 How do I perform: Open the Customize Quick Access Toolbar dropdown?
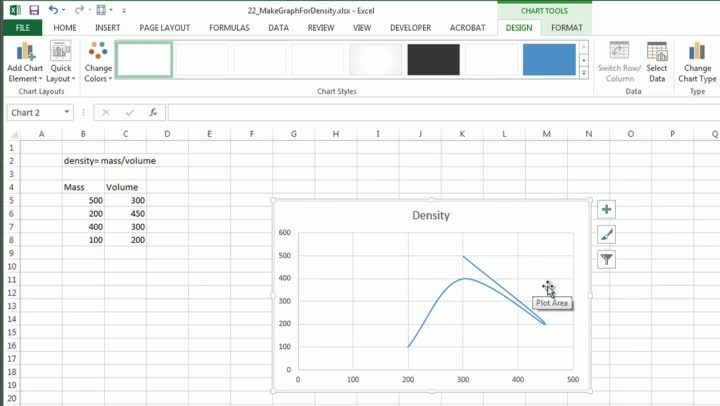coord(124,11)
